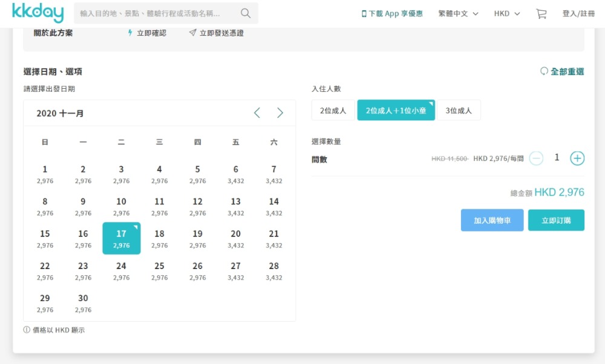This screenshot has height=364, width=605.
Task: Click the KKday logo
Action: tap(38, 13)
